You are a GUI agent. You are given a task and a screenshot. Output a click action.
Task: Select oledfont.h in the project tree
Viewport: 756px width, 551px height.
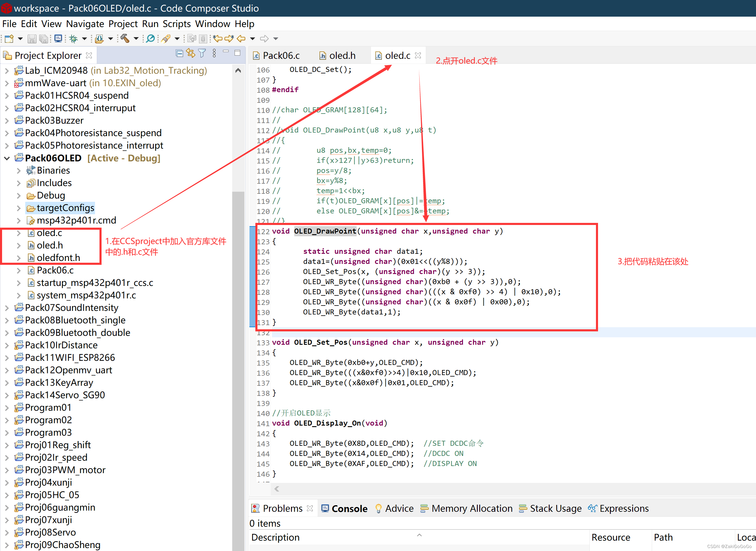tap(58, 258)
